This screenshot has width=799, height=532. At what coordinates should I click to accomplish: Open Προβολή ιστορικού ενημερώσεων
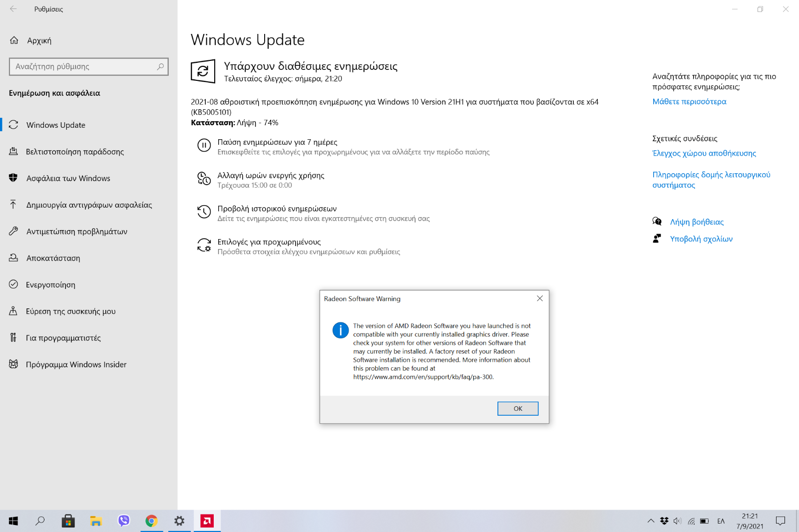click(277, 209)
